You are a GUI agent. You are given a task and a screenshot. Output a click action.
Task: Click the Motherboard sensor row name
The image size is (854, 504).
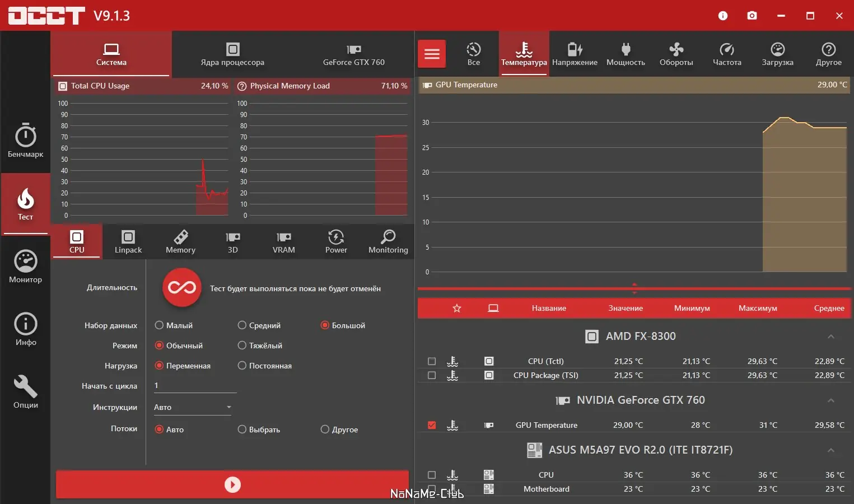coord(547,489)
